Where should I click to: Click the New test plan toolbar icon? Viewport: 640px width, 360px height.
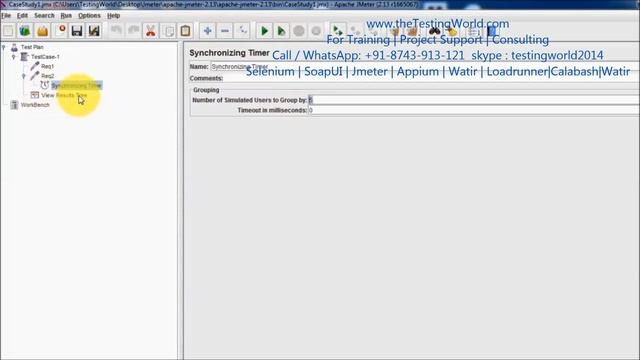(x=8, y=31)
